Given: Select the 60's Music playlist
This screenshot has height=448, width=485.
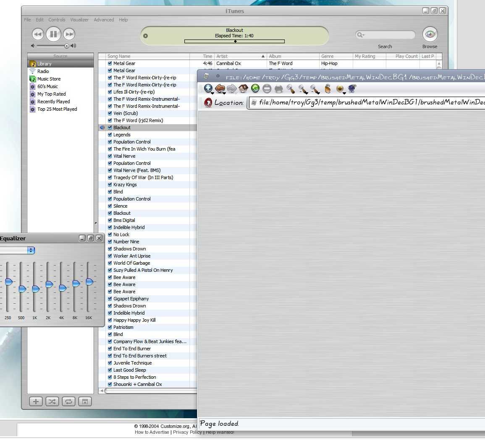Looking at the screenshot, I should click(x=60, y=86).
